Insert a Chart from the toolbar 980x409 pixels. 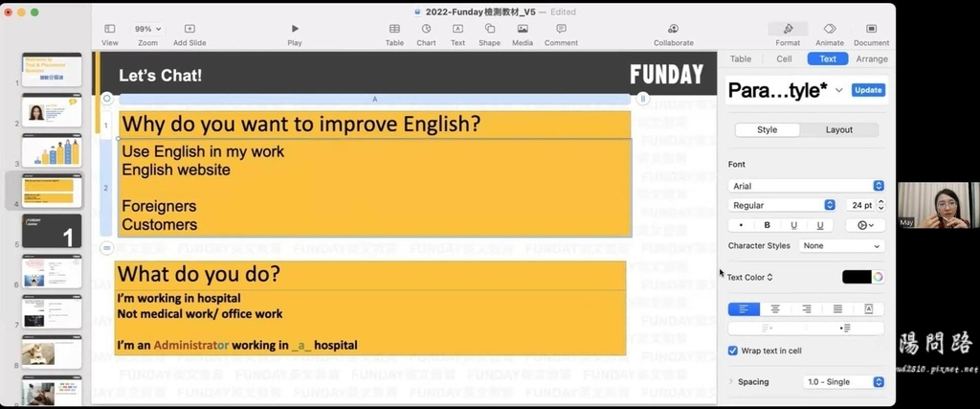point(426,29)
